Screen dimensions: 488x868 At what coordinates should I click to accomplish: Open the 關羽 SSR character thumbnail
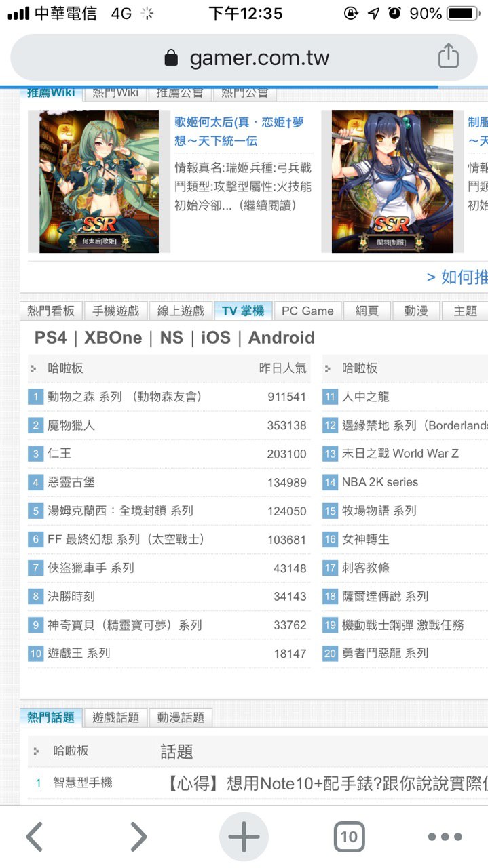coord(392,182)
